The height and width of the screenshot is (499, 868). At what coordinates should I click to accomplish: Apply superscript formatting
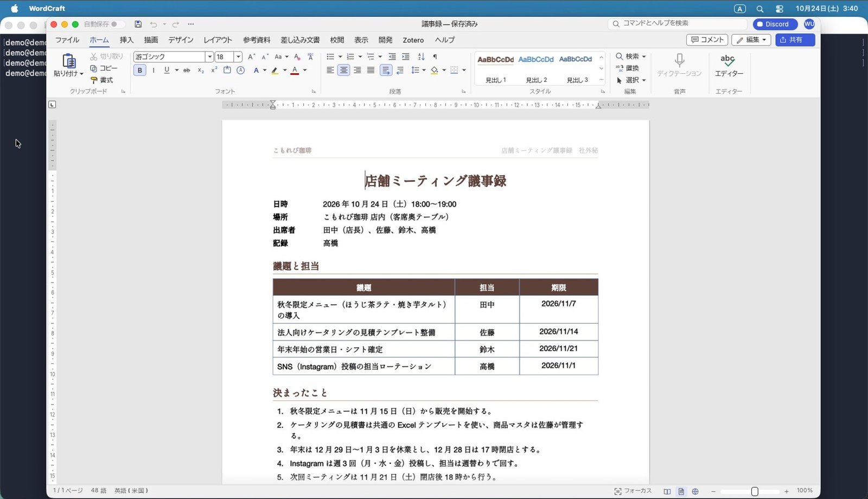point(214,70)
